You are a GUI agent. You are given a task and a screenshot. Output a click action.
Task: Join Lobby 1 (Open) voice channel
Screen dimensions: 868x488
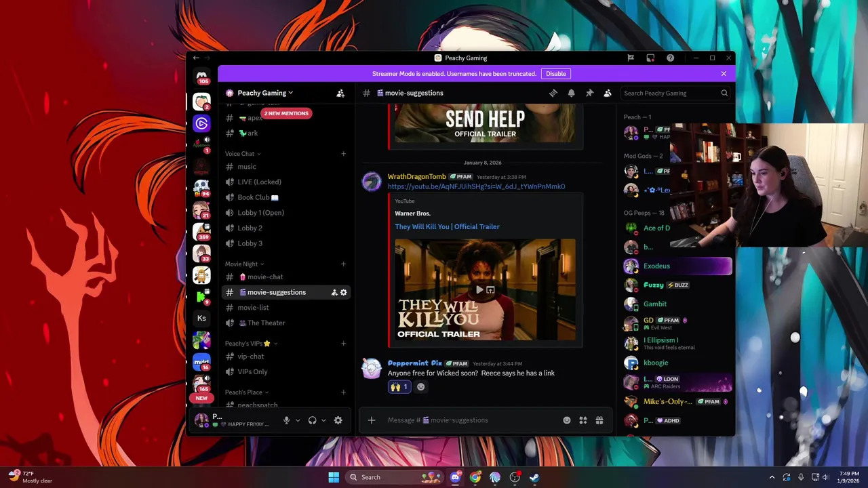tap(285, 213)
